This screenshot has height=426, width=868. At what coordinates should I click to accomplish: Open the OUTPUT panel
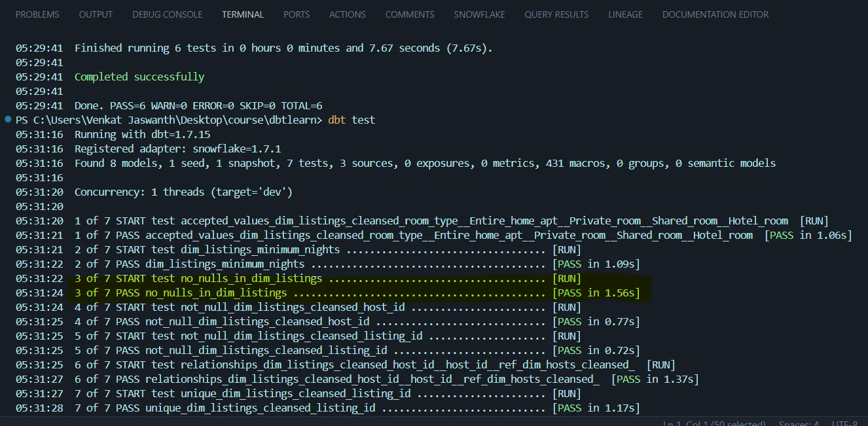pos(96,14)
